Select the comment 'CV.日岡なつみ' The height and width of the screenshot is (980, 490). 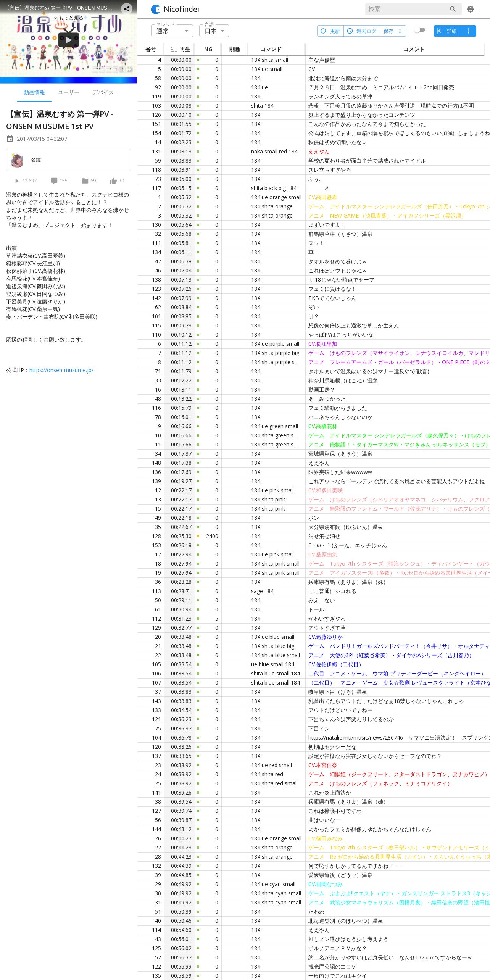(325, 884)
